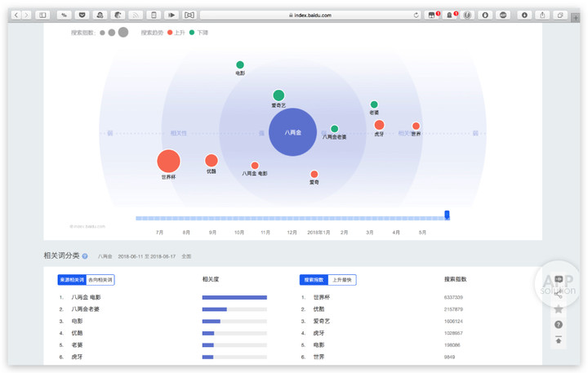588x373 pixels.
Task: Click the index.baidu.com address bar
Action: click(x=310, y=15)
